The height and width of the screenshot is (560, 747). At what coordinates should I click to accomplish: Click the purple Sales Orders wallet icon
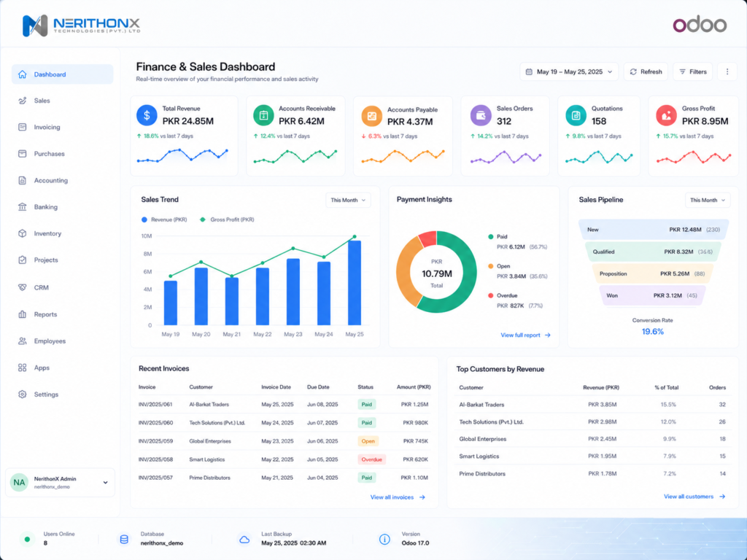pos(481,115)
